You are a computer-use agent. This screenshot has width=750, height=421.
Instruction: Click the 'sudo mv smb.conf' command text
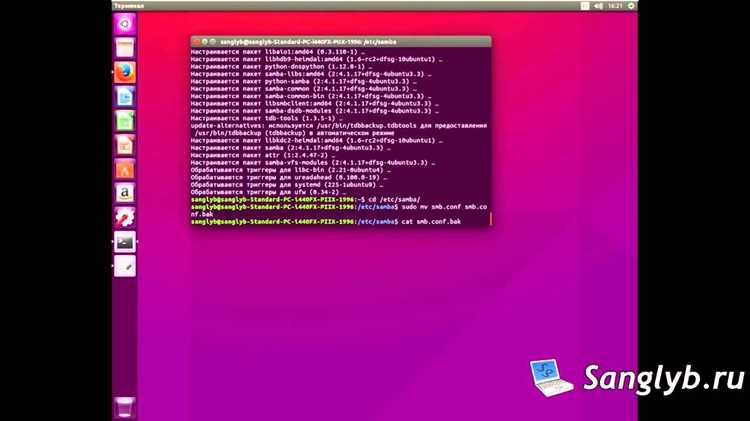coord(431,207)
